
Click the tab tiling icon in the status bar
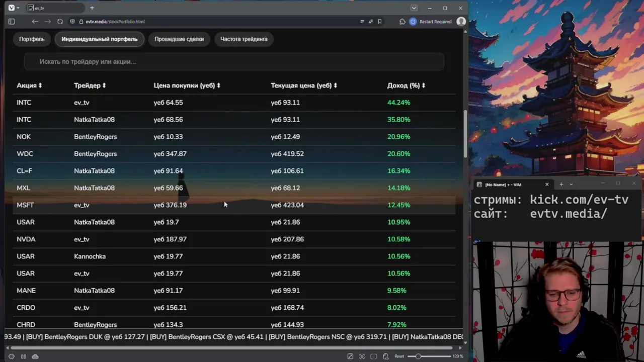point(24,356)
